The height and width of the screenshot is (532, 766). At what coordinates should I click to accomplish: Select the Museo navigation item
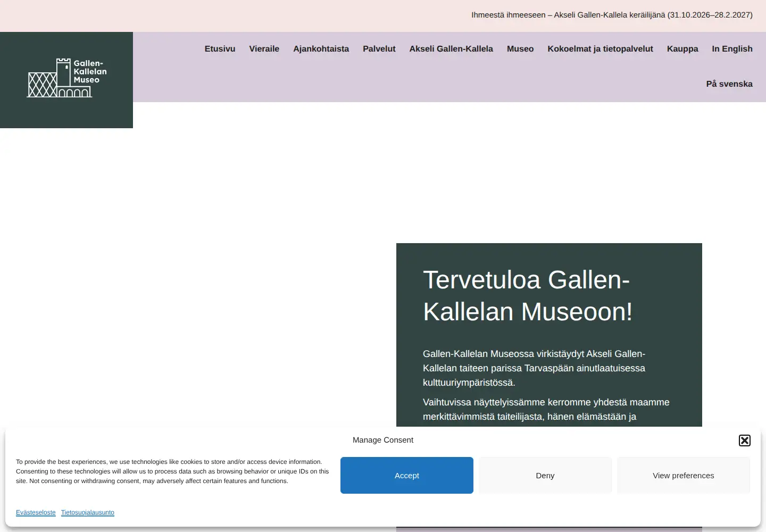click(520, 49)
